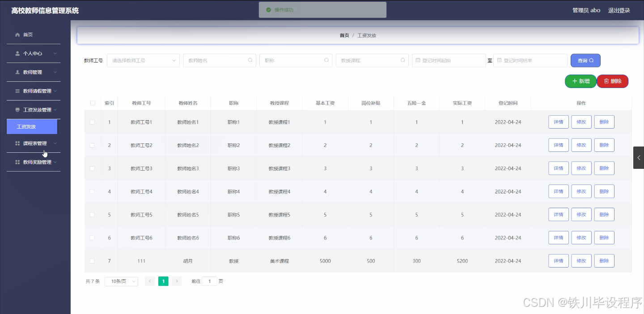Image resolution: width=644 pixels, height=314 pixels.
Task: Expand the collapsed panel arrow on right edge
Action: (639, 157)
